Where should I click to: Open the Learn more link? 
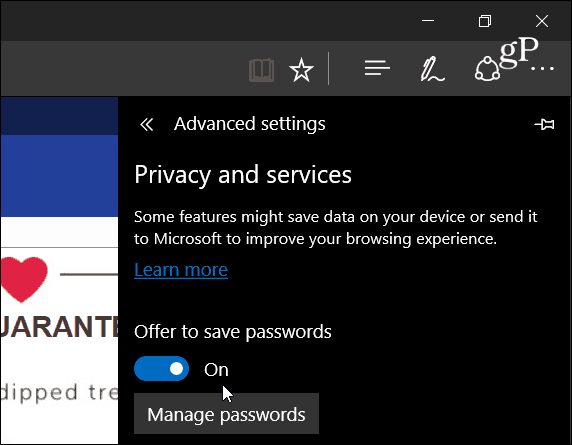[x=181, y=270]
